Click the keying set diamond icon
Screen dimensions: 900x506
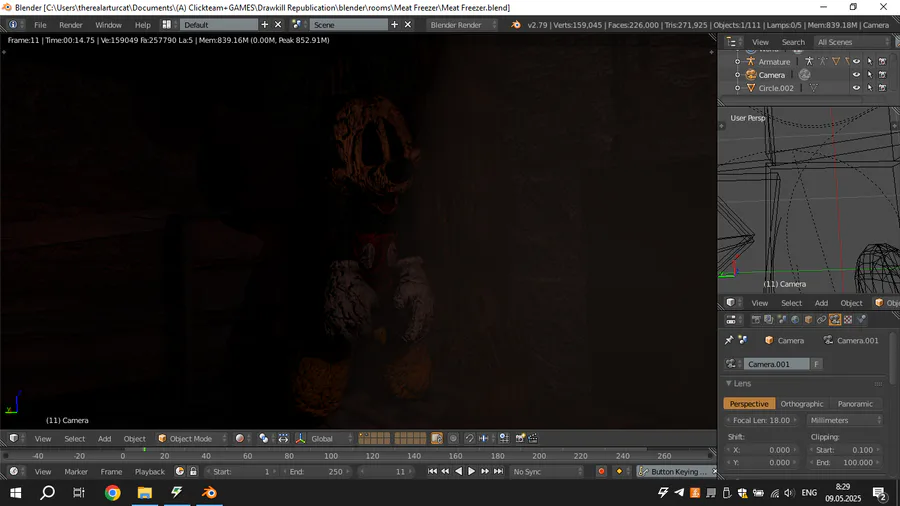[x=619, y=472]
